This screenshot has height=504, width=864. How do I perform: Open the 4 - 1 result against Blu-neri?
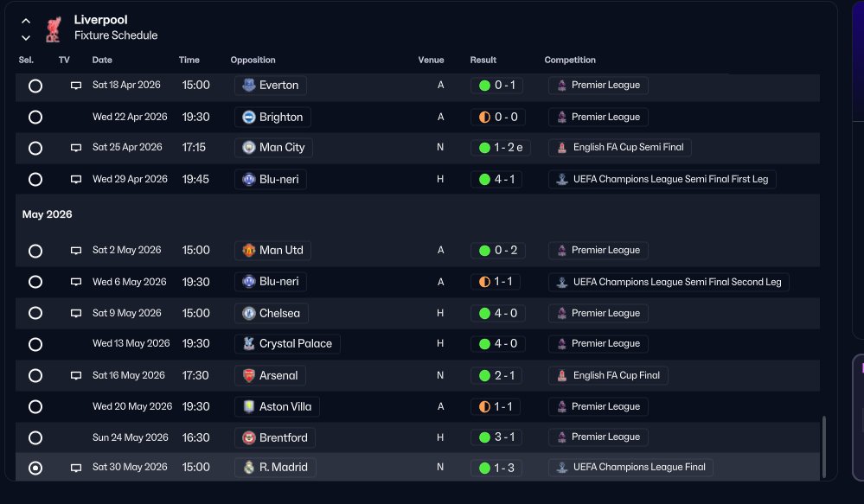tap(496, 180)
